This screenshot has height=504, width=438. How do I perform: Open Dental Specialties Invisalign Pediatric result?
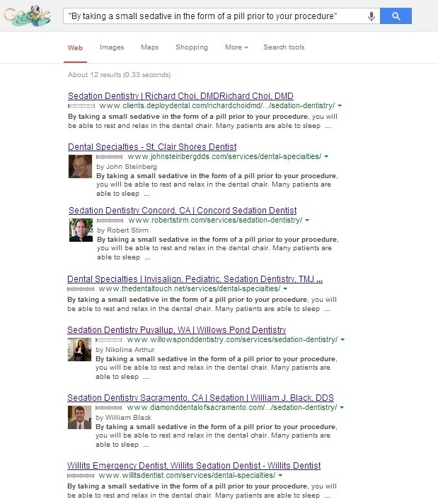(195, 279)
